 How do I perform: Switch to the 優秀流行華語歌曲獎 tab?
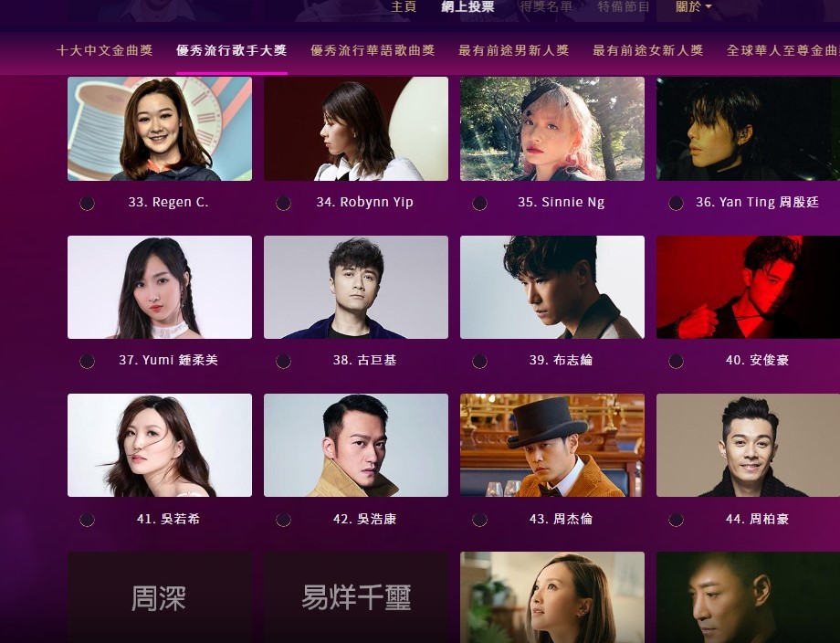[373, 50]
